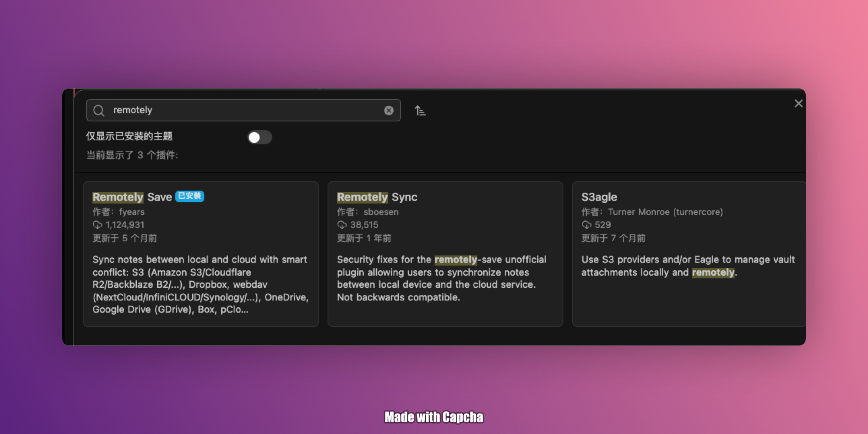Click the 更新于 5 个月前 label
Screen dimensions: 868x434
coord(125,238)
